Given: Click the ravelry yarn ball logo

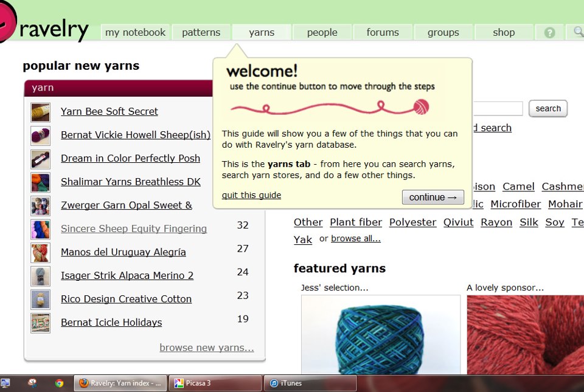Looking at the screenshot, I should (9, 20).
